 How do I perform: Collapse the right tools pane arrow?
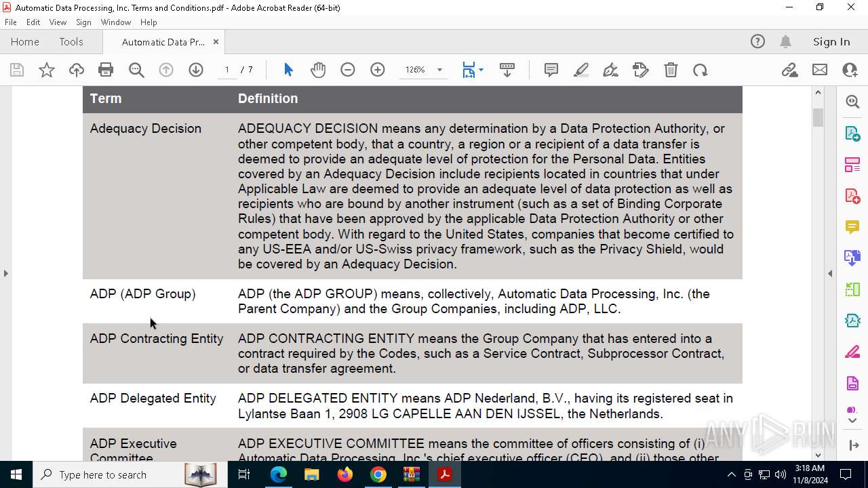830,273
